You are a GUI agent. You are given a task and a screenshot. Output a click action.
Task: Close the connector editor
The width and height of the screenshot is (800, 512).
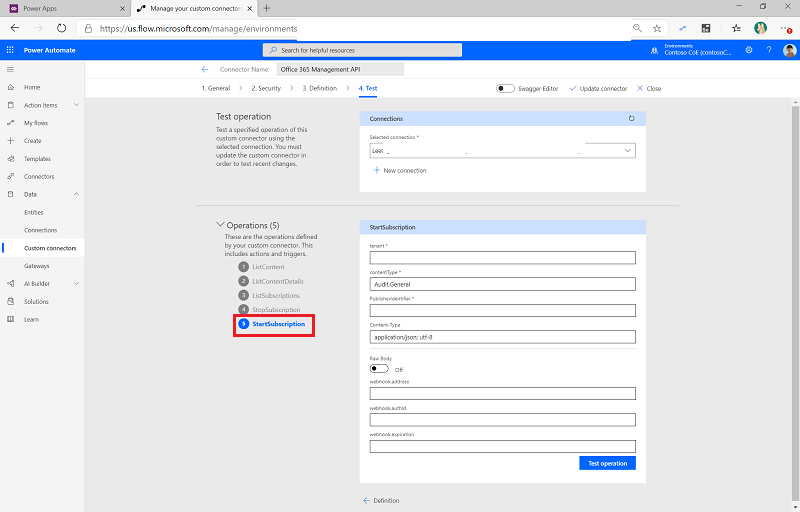(x=649, y=88)
